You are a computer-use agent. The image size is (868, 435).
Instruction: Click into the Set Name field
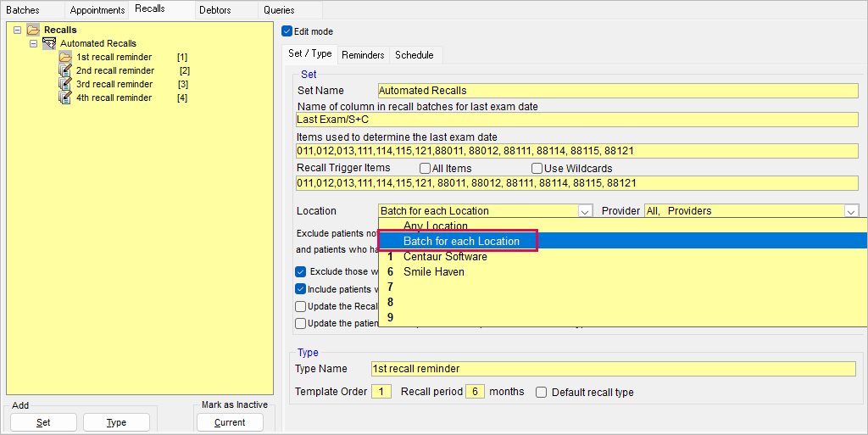click(616, 91)
